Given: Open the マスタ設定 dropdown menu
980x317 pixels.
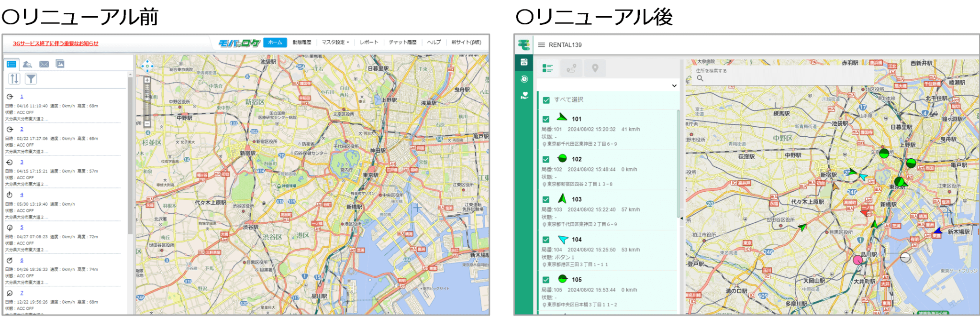Looking at the screenshot, I should coord(335,43).
